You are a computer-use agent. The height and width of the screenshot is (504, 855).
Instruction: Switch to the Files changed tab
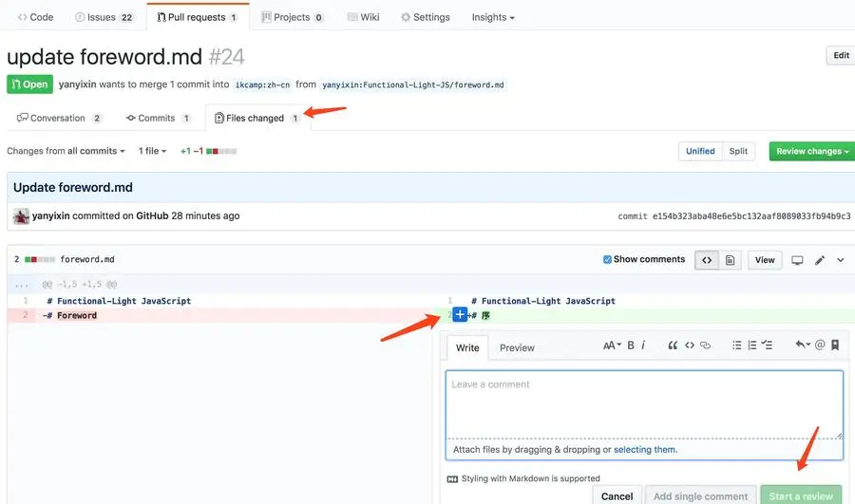[x=256, y=118]
